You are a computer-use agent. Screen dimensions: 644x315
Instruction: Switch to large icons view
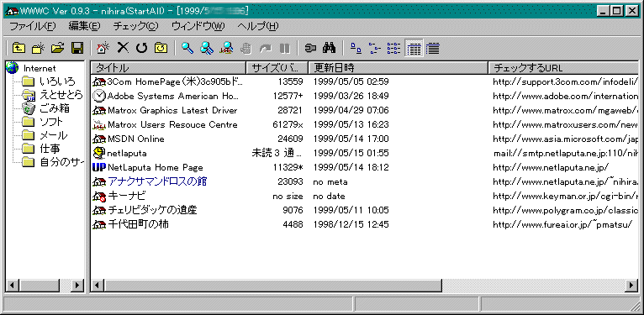coord(356,49)
